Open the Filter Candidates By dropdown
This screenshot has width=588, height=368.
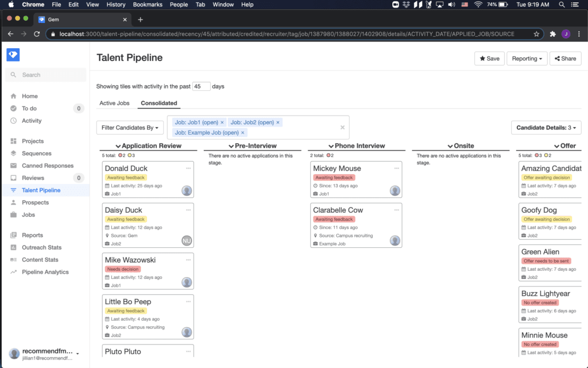129,128
